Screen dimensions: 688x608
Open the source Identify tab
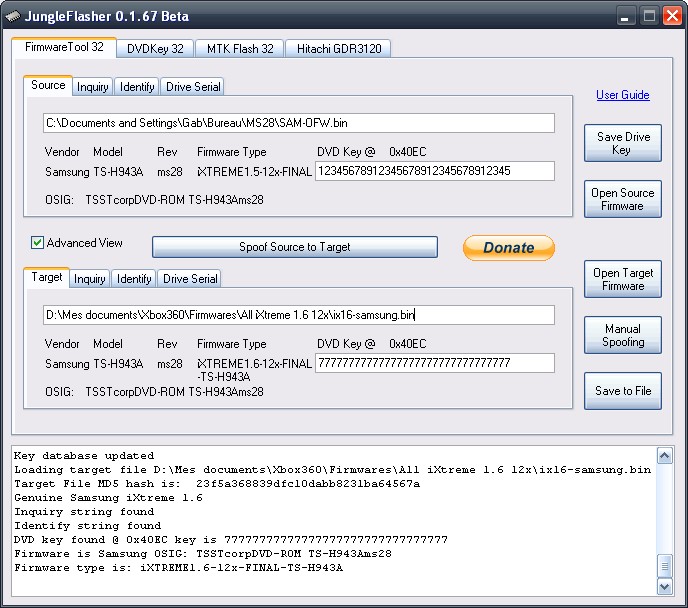click(137, 87)
